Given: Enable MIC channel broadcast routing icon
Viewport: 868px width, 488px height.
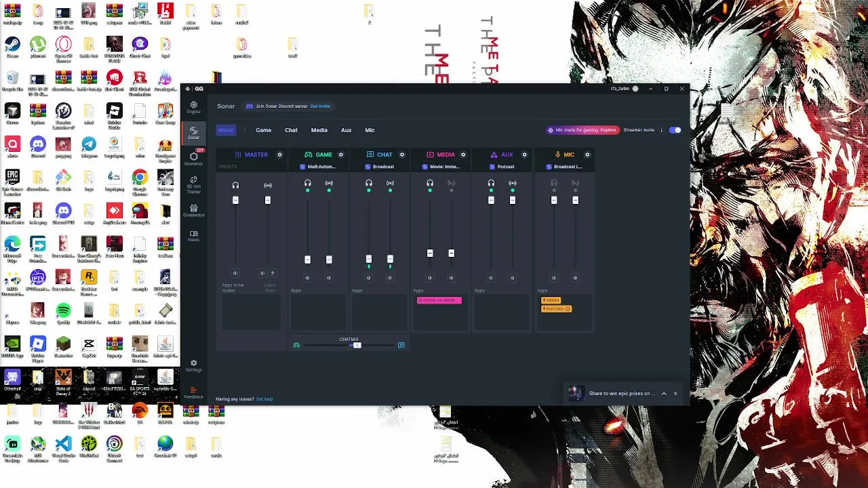Looking at the screenshot, I should pos(575,183).
